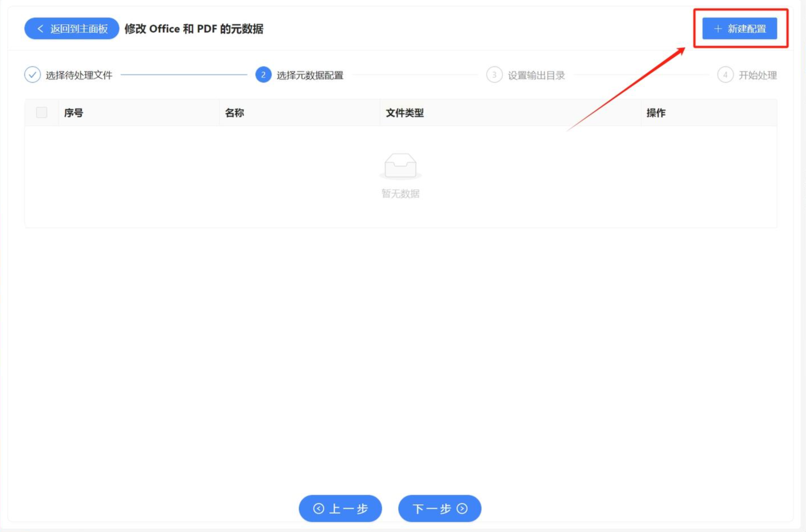Viewport: 806px width, 532px height.
Task: Click the left arrow icon on 上一步
Action: point(319,508)
